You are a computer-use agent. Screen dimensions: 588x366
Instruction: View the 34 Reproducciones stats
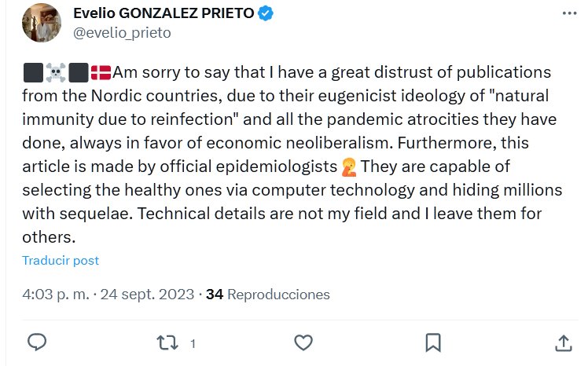[267, 295]
